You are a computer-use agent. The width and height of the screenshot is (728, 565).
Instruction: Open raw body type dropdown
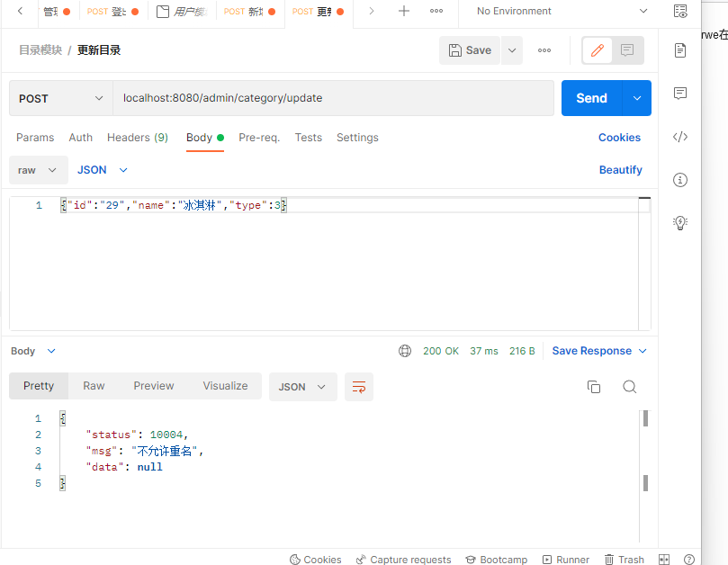click(38, 170)
